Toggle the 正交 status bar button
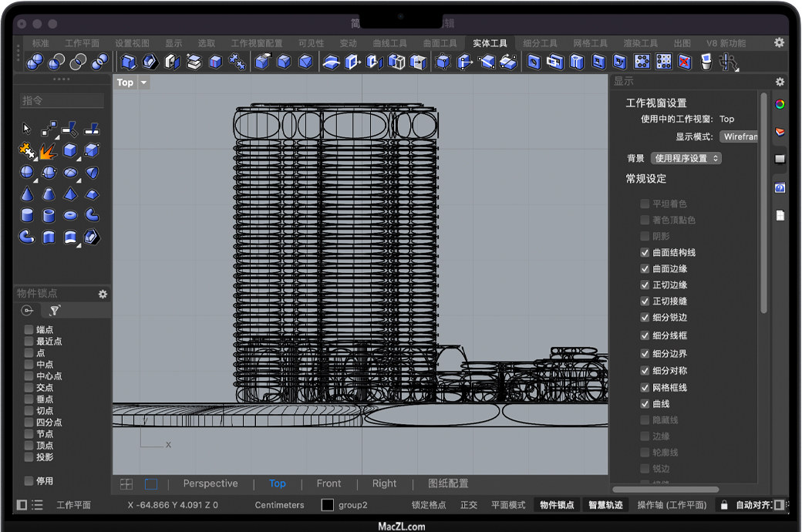This screenshot has width=802, height=532. pyautogui.click(x=469, y=505)
